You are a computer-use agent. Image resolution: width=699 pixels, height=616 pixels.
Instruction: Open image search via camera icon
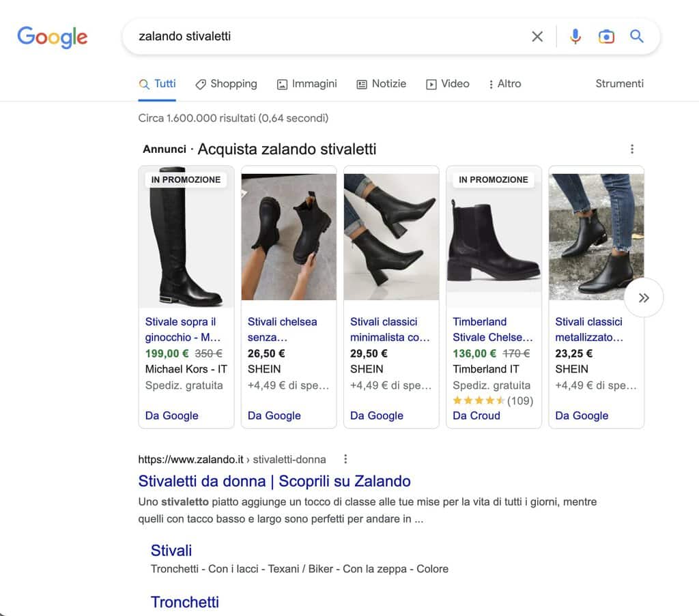pos(606,37)
